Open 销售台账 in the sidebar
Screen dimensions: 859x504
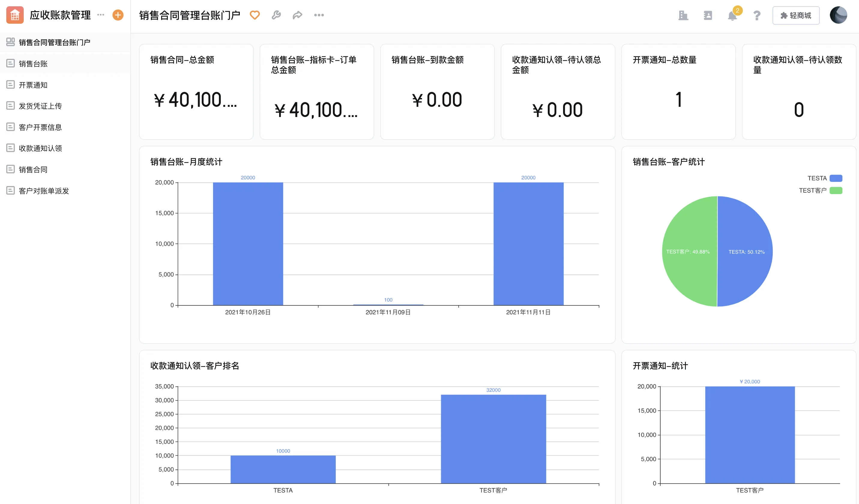33,64
